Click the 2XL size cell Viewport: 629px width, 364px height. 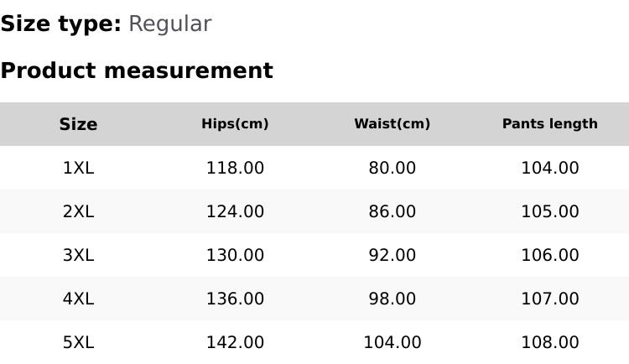[78, 211]
